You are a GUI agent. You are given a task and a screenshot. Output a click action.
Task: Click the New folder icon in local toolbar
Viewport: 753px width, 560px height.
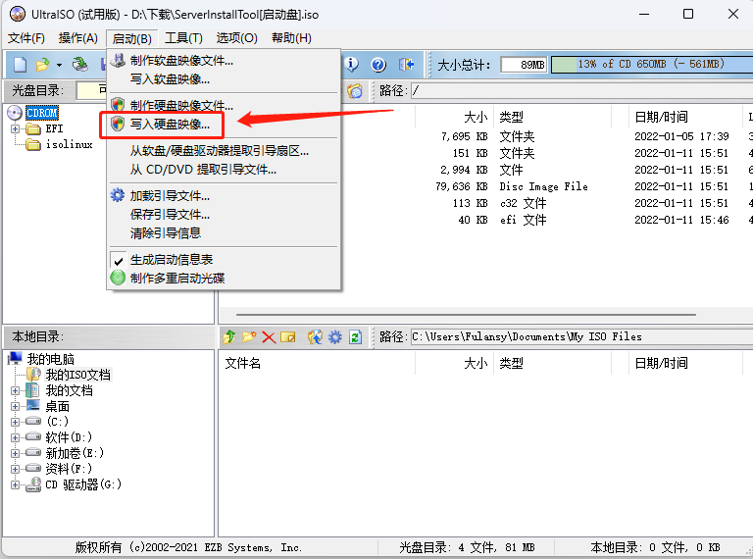[249, 337]
